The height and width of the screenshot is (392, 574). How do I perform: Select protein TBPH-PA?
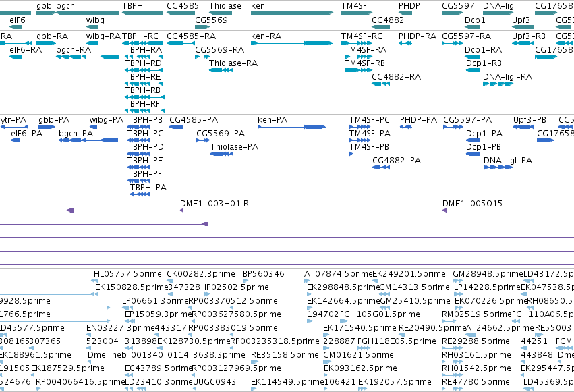140,194
